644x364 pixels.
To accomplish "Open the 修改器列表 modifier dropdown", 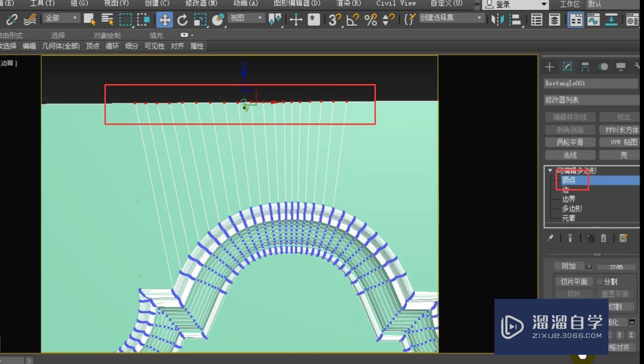I will coord(591,100).
